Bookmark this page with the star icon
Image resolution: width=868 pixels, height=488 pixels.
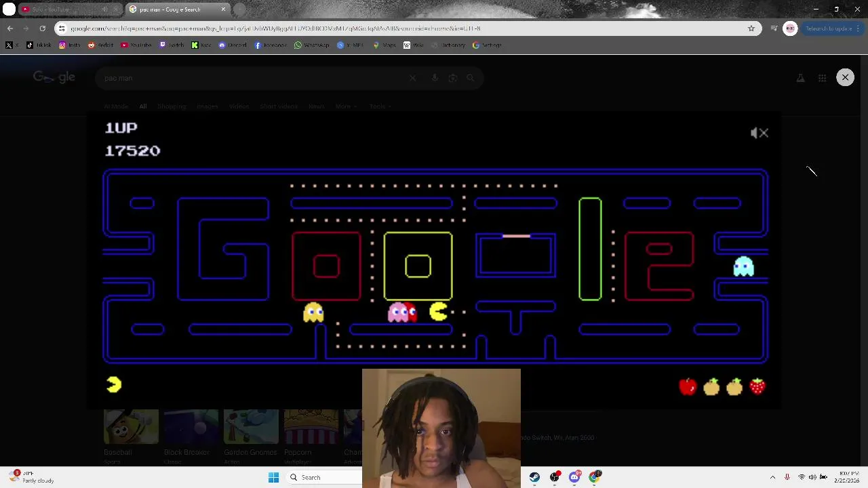point(751,28)
